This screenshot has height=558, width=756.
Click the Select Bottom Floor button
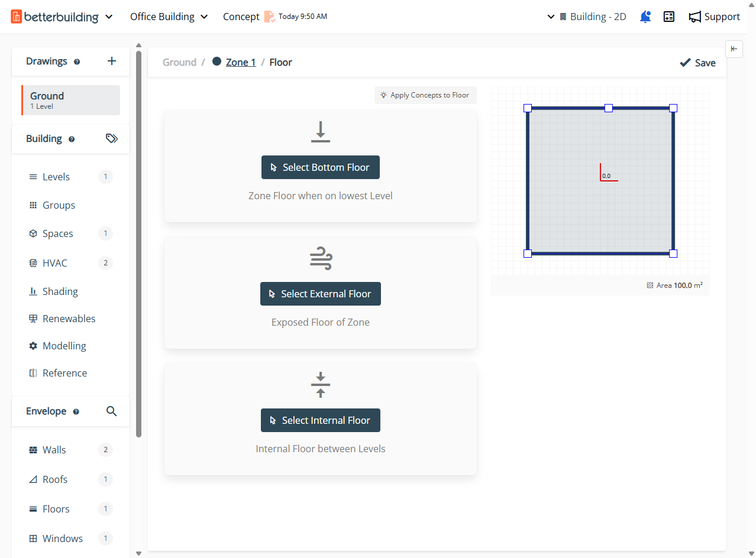tap(321, 167)
